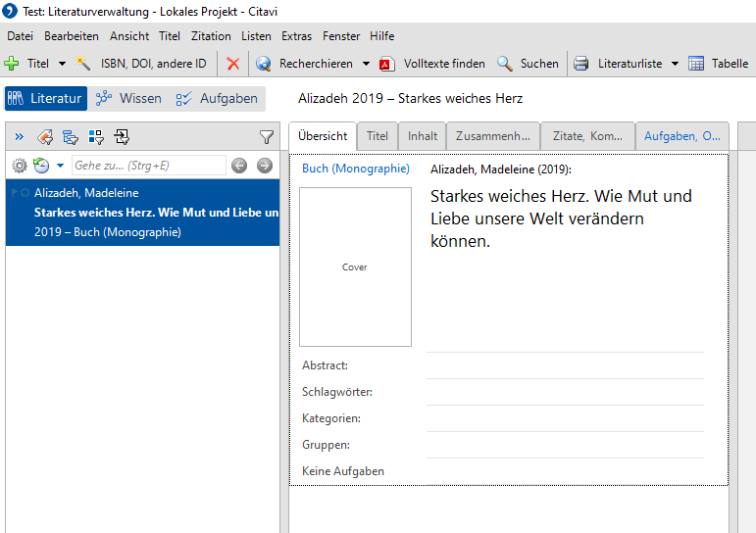Navigate back with left arrow

[239, 166]
